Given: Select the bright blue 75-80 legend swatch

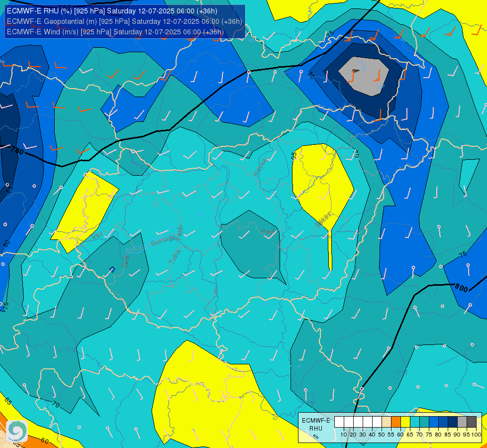Looking at the screenshot, I should click(434, 422).
